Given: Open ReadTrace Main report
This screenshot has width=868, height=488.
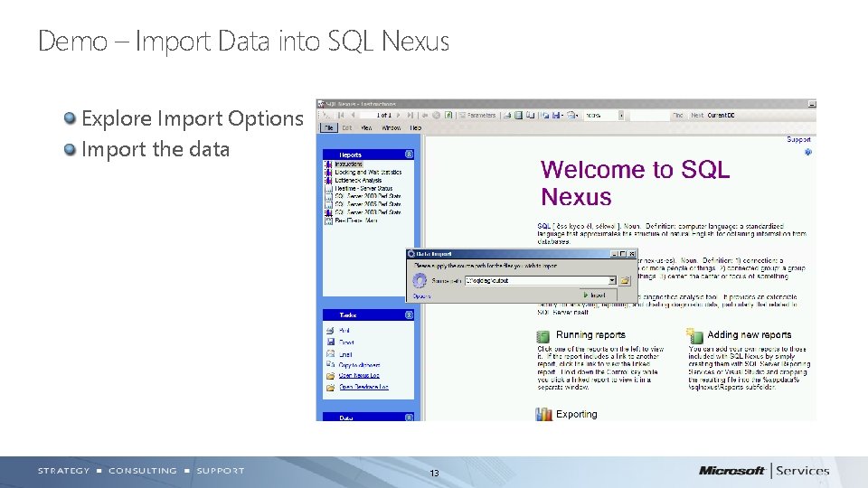Looking at the screenshot, I should [x=356, y=221].
